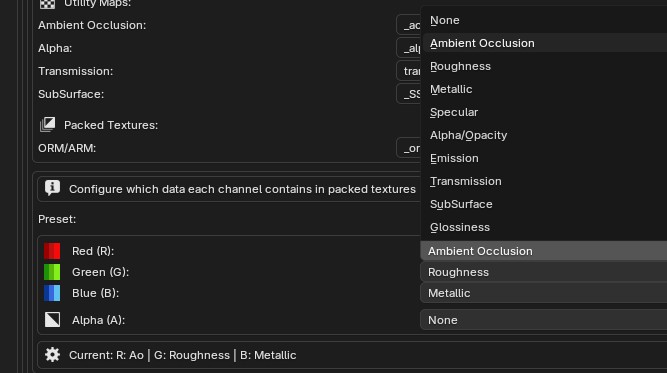Edit the Transmission suffix field
The height and width of the screenshot is (373, 667).
[409, 71]
